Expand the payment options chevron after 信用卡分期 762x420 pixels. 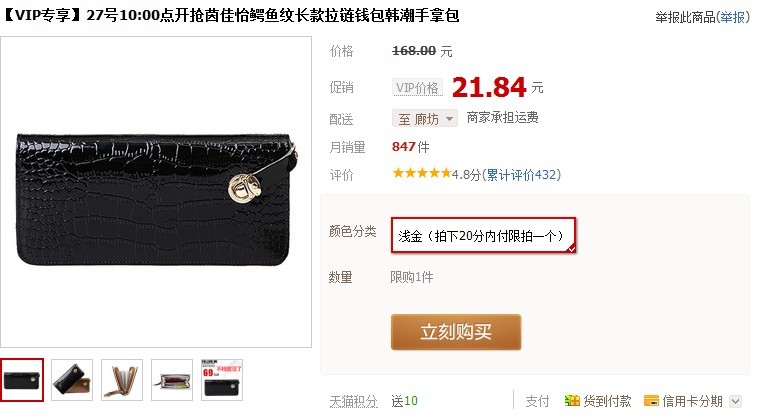[x=736, y=401]
